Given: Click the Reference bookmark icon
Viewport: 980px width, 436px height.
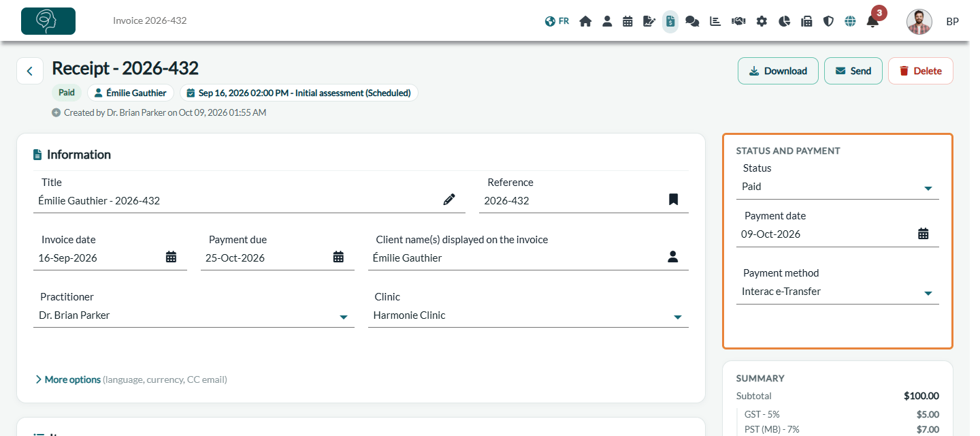Looking at the screenshot, I should (673, 200).
